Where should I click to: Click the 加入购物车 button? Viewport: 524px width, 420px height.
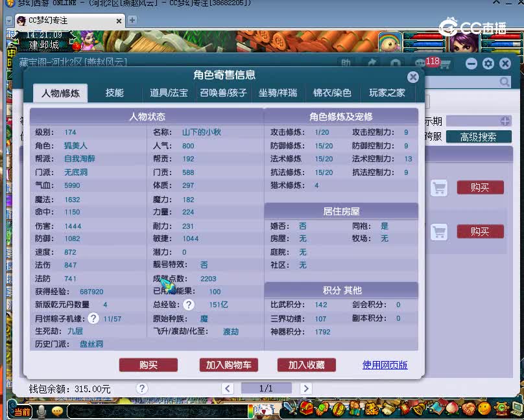228,365
